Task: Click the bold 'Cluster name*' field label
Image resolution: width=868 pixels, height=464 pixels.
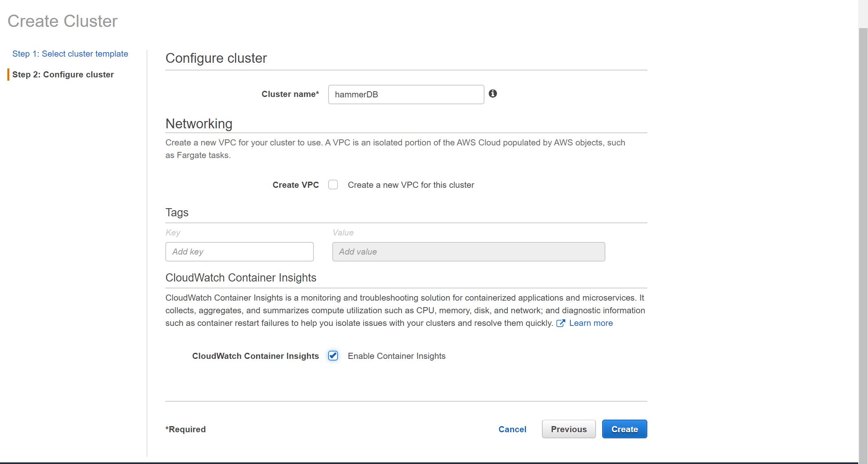Action: click(x=290, y=94)
